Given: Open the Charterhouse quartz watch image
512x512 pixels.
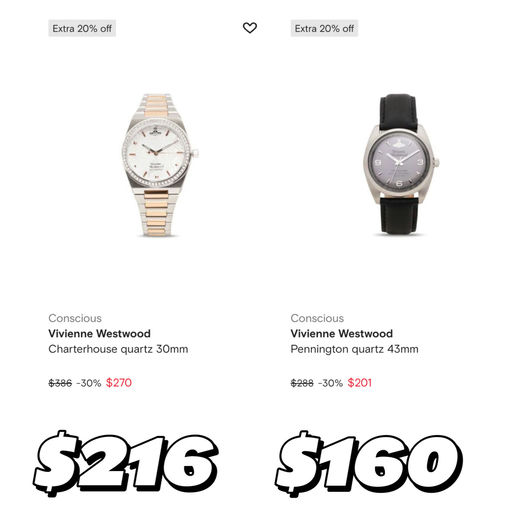Looking at the screenshot, I should (x=160, y=165).
